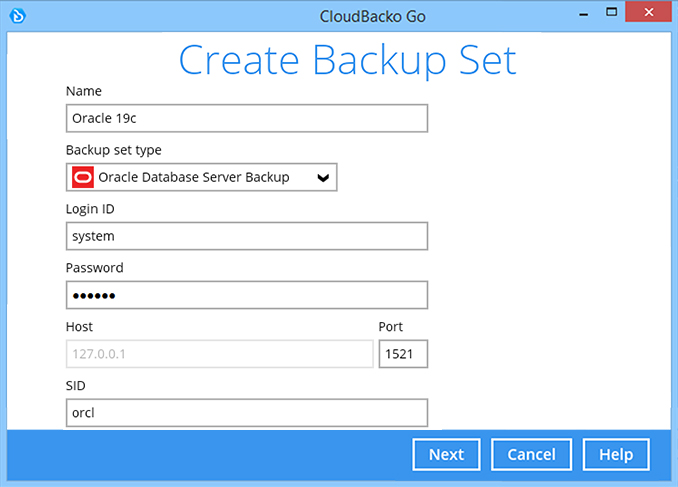Select the Host field showing 127.0.0.1
Screen dimensions: 678x487
coord(220,354)
